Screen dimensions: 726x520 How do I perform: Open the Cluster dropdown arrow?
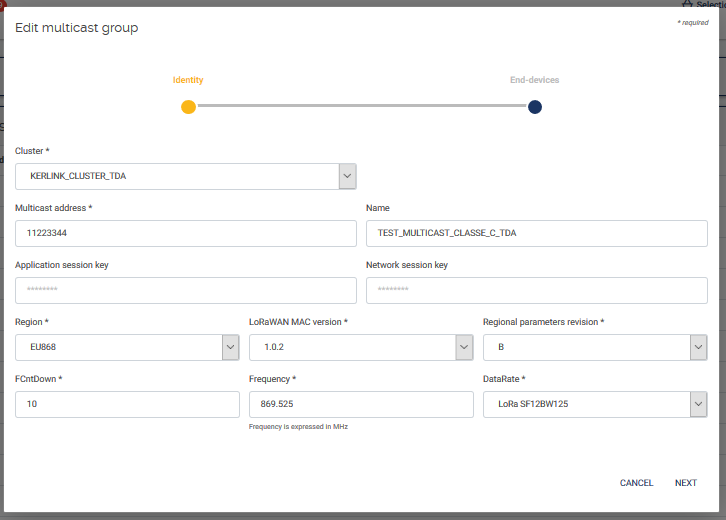(348, 177)
